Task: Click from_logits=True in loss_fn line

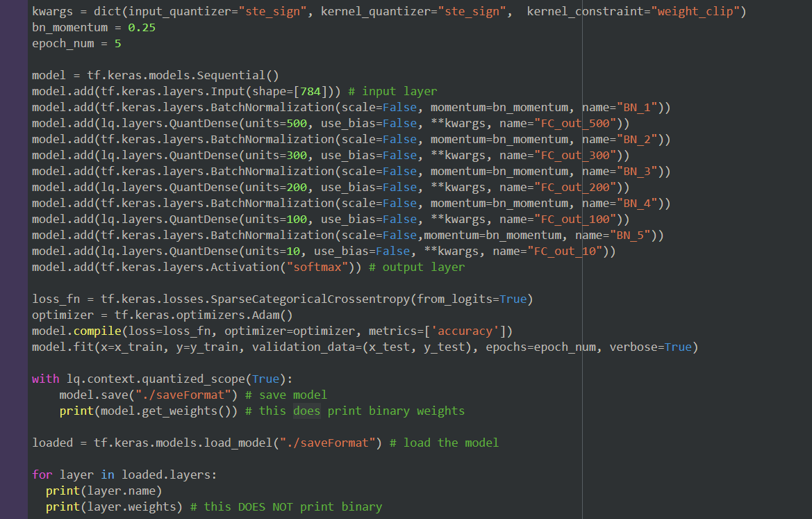Action: (x=472, y=299)
